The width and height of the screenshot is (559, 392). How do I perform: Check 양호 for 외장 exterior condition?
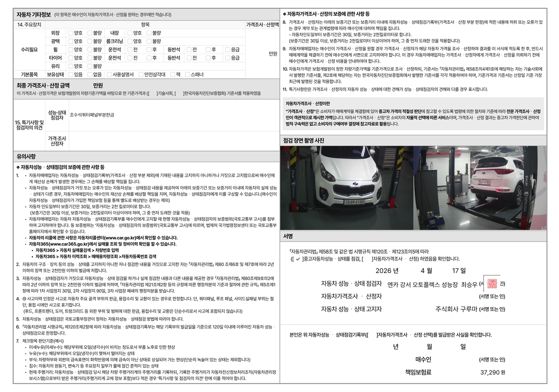(71, 33)
